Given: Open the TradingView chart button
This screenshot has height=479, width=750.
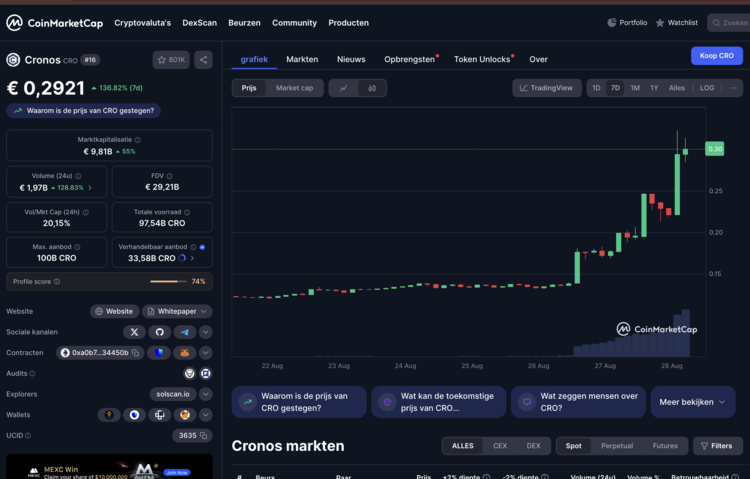Looking at the screenshot, I should coord(547,88).
